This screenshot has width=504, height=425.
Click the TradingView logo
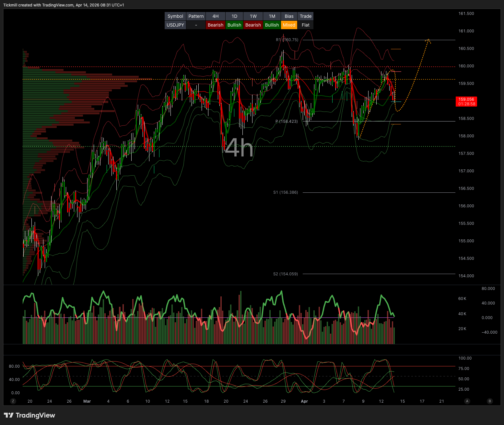pos(29,415)
